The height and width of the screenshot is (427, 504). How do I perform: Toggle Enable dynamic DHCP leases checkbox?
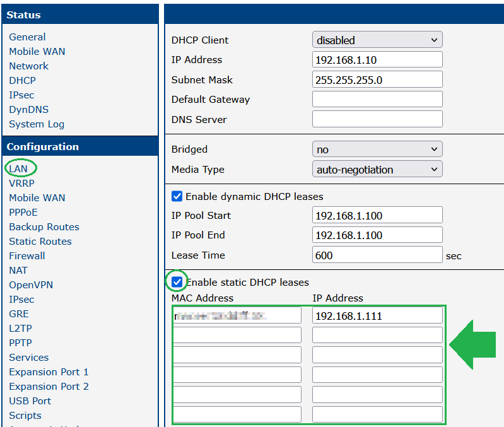(x=177, y=196)
